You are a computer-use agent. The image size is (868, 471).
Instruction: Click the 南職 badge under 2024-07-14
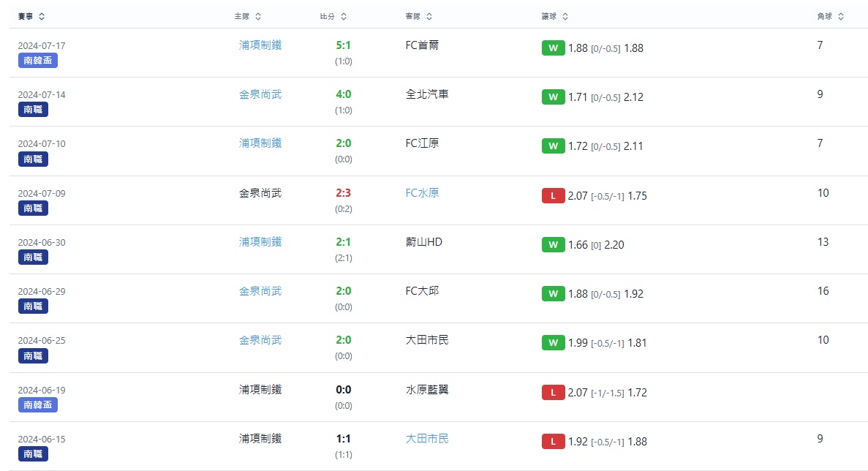(x=33, y=109)
